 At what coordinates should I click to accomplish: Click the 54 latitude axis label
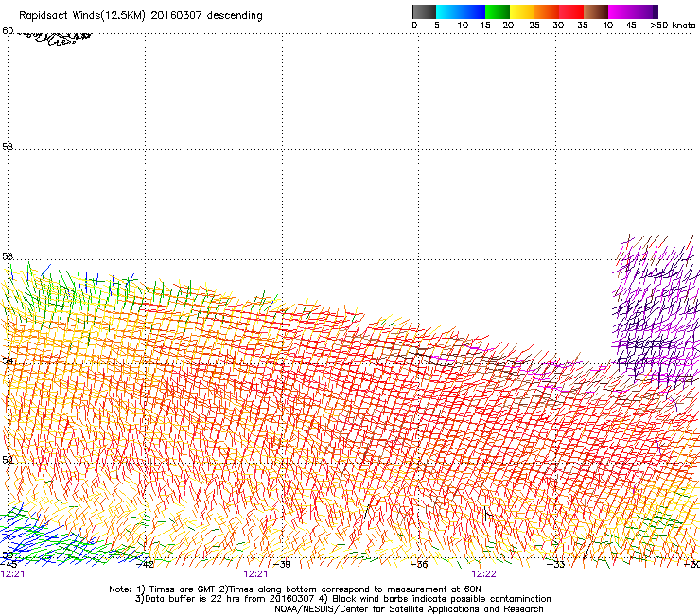(8, 360)
